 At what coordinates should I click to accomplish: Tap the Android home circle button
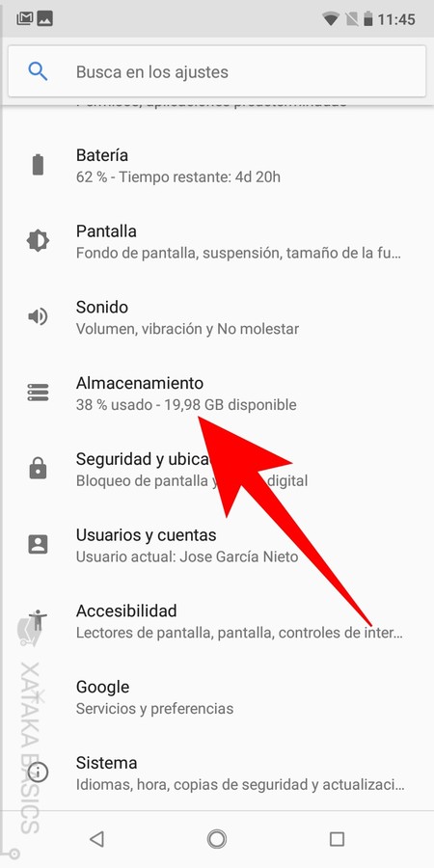[x=217, y=839]
